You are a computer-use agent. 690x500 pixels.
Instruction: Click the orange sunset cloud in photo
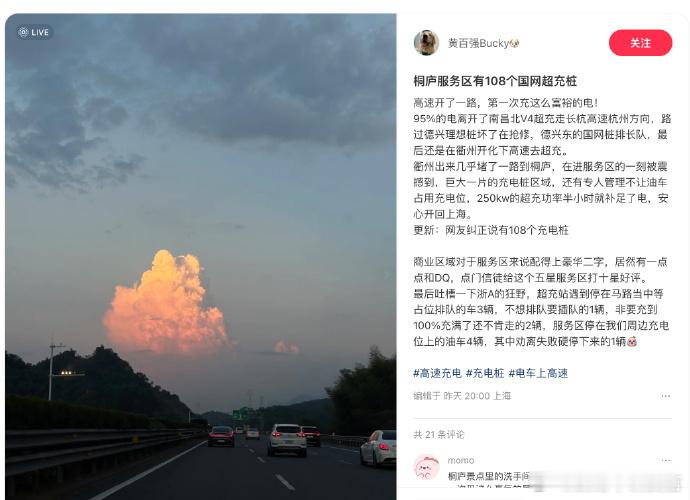pos(165,304)
